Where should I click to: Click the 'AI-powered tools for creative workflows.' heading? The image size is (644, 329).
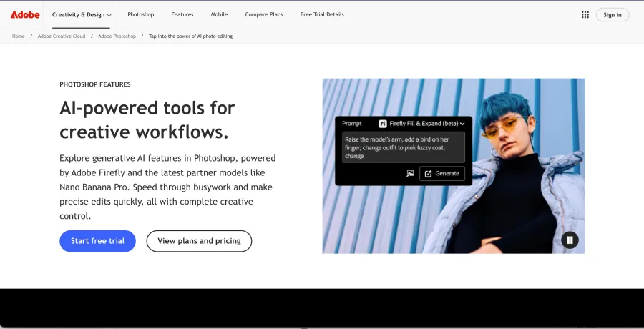tap(147, 119)
